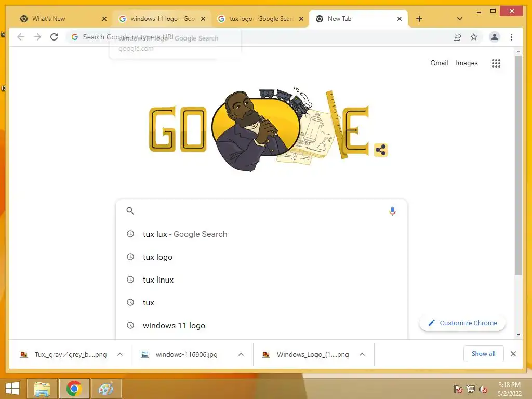Open the tab search dropdown
This screenshot has width=532, height=399.
click(459, 19)
